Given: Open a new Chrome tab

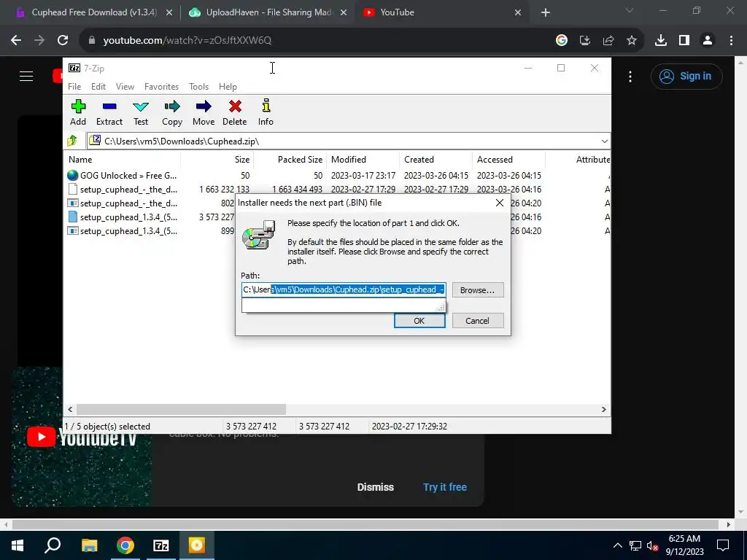Looking at the screenshot, I should [546, 13].
